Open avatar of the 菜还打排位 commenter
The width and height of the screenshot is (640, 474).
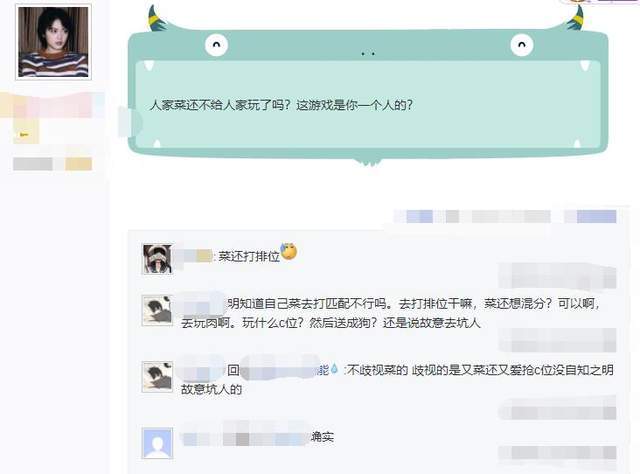(157, 259)
